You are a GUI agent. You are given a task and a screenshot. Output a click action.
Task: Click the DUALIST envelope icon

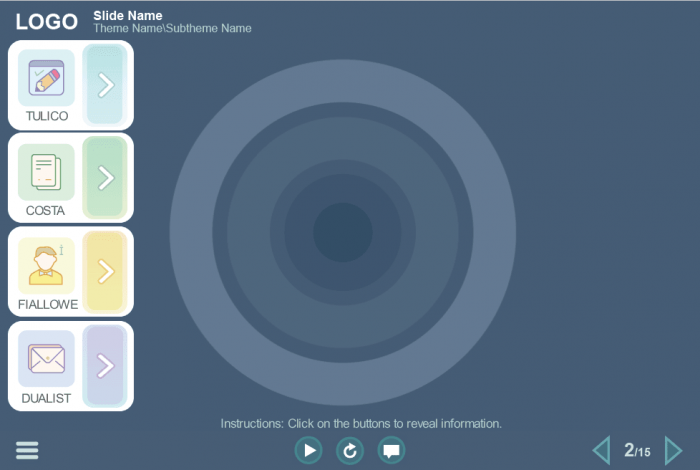click(46, 358)
